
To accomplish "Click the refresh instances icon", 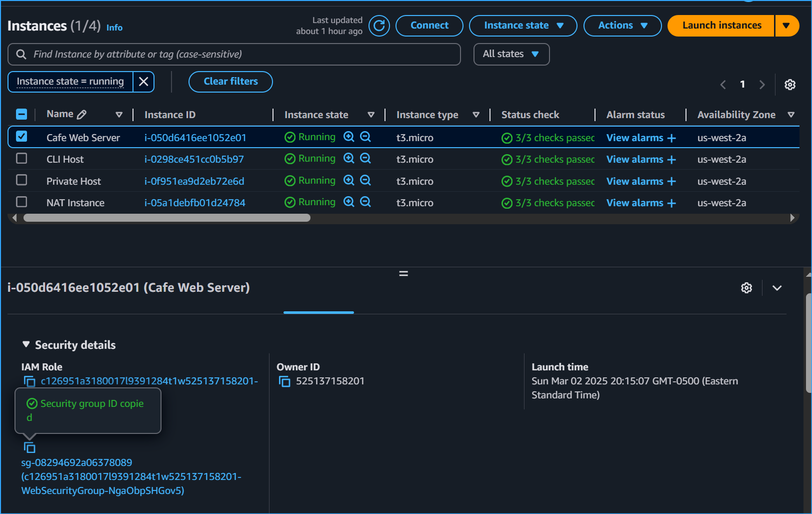I will point(379,26).
